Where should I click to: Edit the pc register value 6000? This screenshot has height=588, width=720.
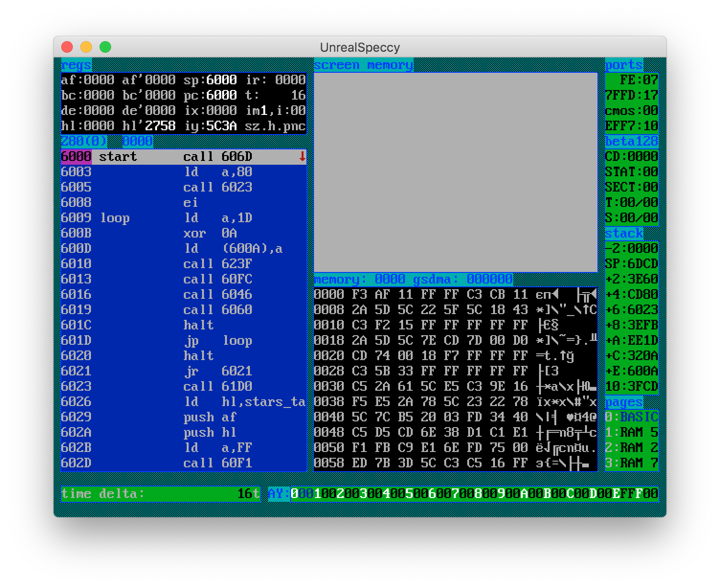click(x=222, y=95)
